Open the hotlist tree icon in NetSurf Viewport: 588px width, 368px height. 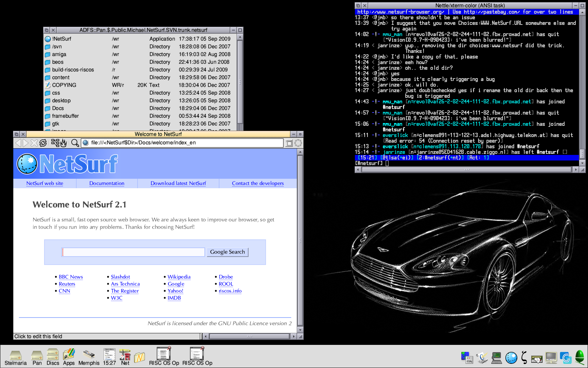click(x=55, y=143)
